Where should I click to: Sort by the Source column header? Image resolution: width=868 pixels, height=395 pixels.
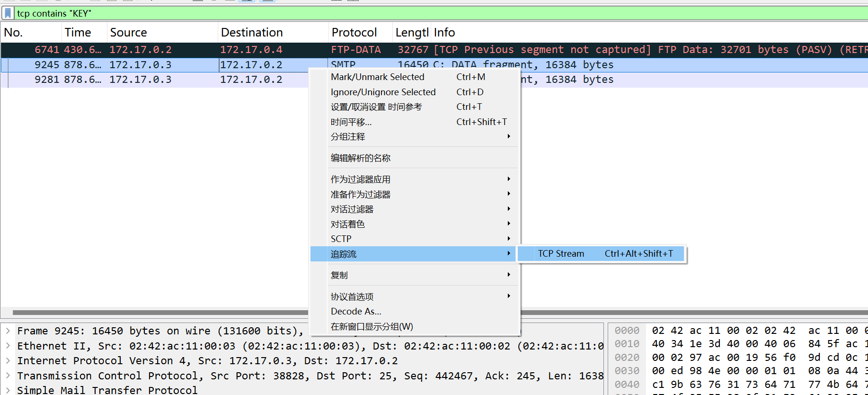[128, 32]
